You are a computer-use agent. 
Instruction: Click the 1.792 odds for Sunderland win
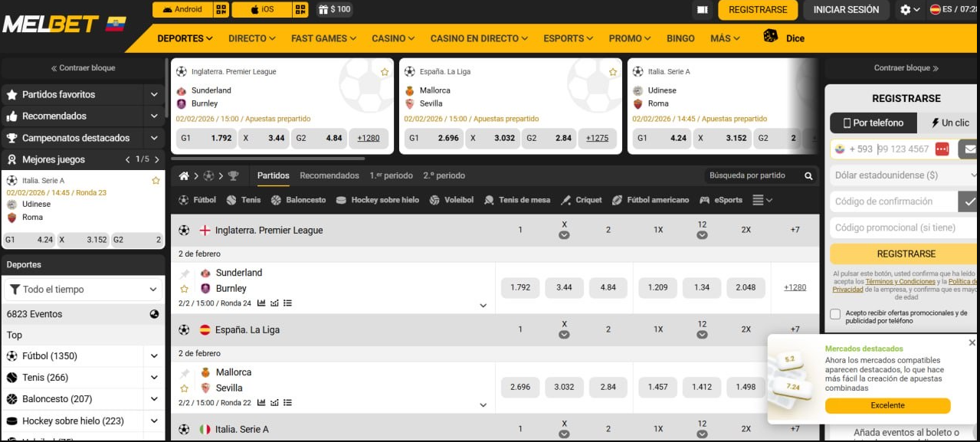tap(520, 288)
